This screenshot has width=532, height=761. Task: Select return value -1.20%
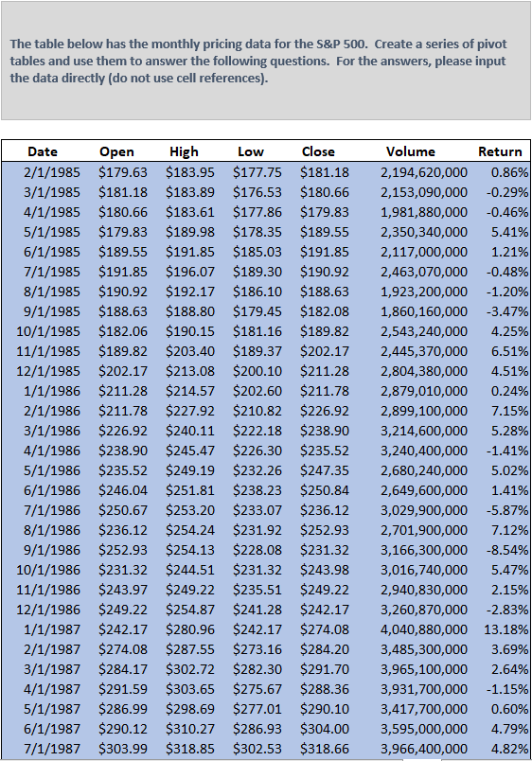(x=507, y=292)
